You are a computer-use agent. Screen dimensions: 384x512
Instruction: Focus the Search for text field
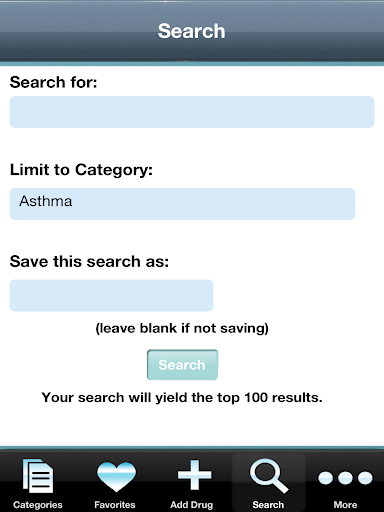click(x=192, y=112)
